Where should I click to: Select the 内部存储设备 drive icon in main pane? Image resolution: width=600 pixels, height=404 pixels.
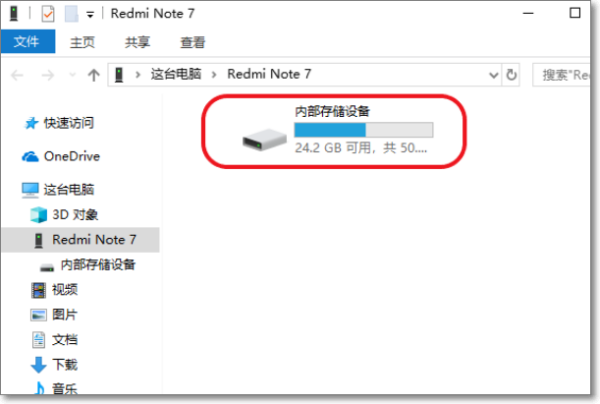[264, 140]
